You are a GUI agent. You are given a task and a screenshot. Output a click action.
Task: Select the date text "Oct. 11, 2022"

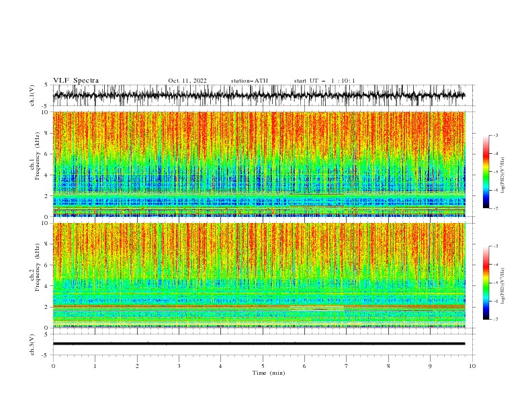[x=187, y=81]
